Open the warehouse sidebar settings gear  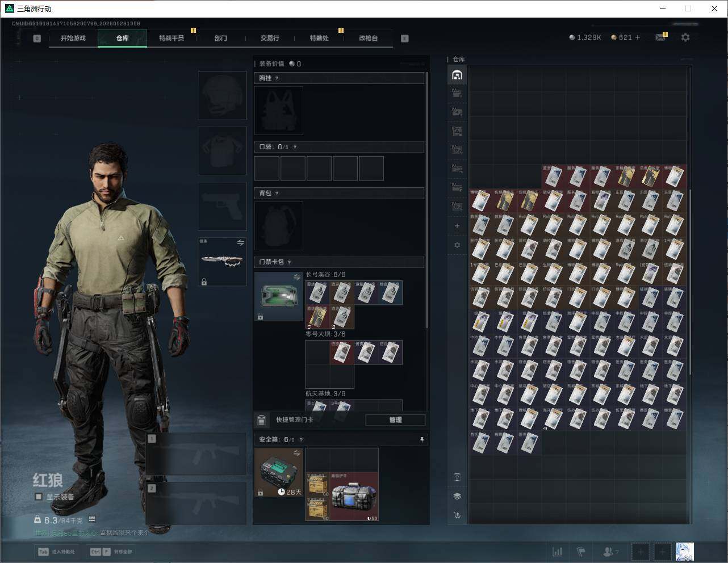click(x=457, y=245)
